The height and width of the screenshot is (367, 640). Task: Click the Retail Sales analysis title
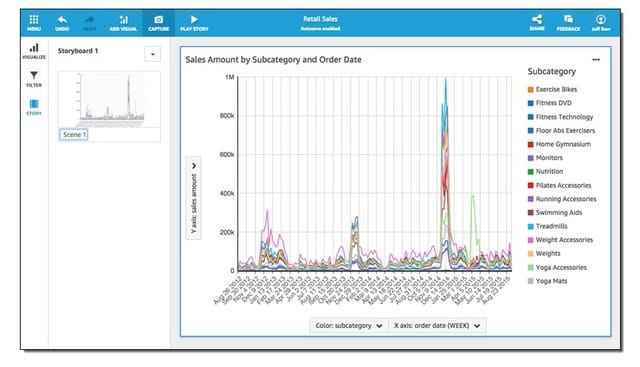click(320, 19)
